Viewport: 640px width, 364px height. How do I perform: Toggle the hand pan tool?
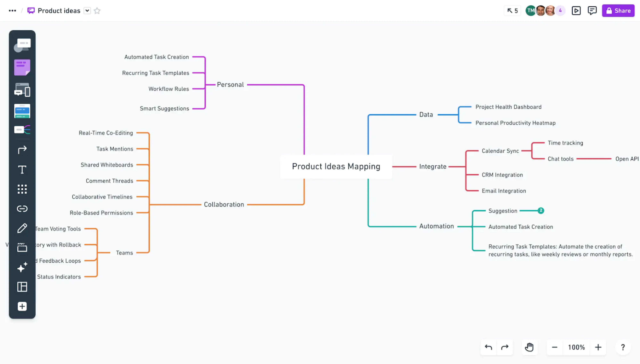click(530, 347)
